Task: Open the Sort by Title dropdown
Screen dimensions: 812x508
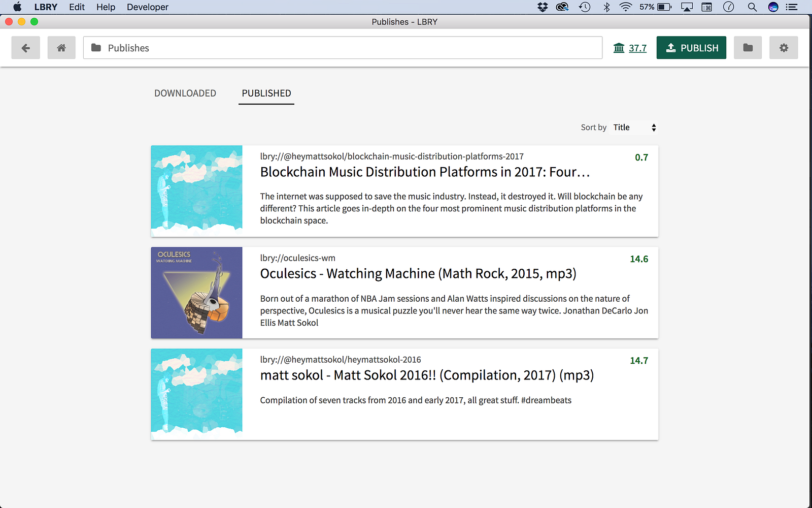Action: click(634, 128)
